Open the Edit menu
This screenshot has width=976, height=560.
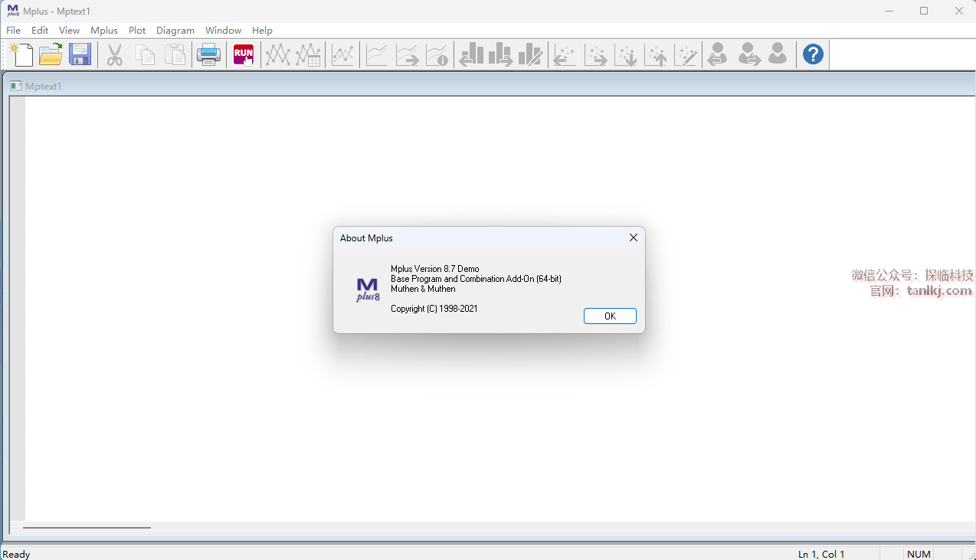(x=40, y=31)
